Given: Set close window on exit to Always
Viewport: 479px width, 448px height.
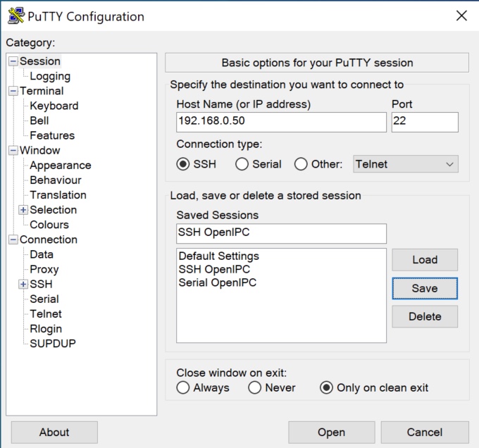Looking at the screenshot, I should [x=183, y=387].
